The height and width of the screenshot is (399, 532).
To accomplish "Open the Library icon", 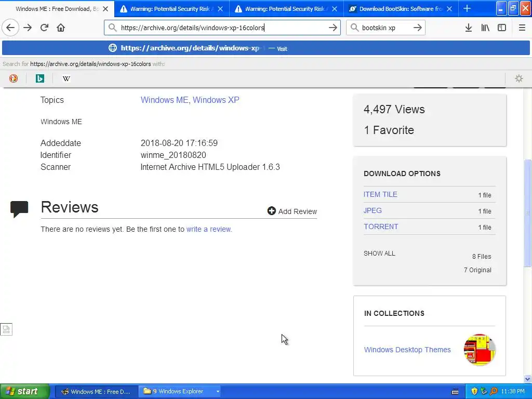I will pyautogui.click(x=485, y=28).
